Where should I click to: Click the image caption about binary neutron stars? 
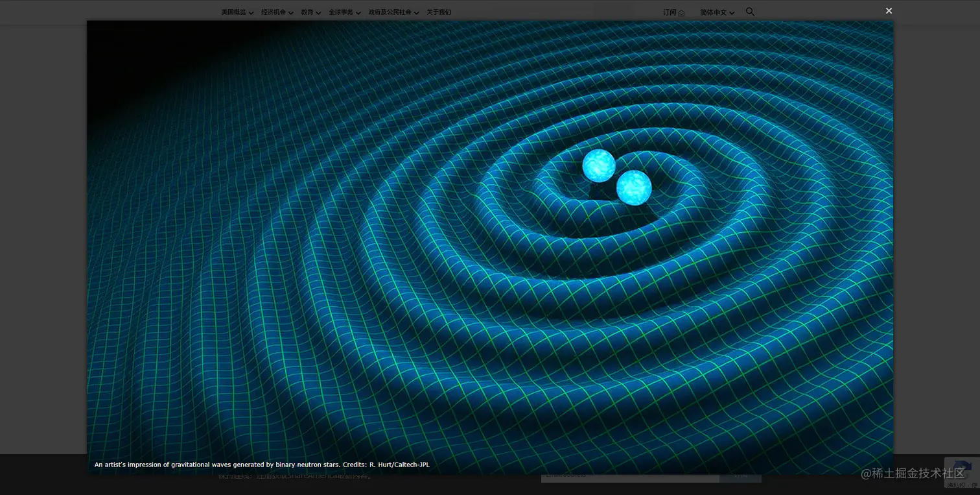[x=262, y=465]
